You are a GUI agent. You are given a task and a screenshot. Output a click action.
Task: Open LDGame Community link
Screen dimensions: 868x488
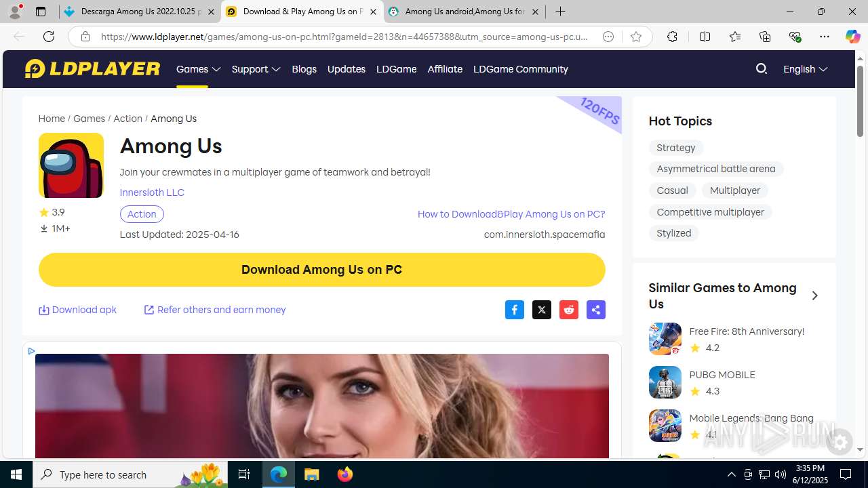pyautogui.click(x=521, y=69)
